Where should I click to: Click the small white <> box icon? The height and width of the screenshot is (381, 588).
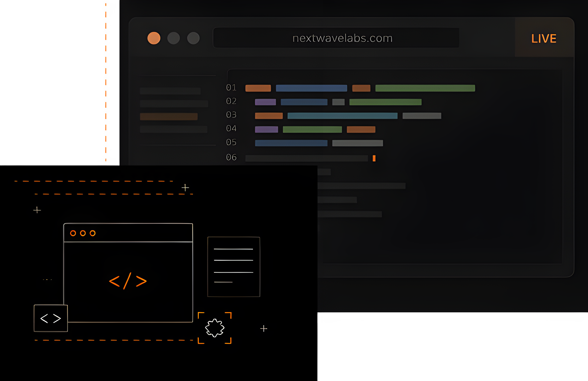[51, 318]
